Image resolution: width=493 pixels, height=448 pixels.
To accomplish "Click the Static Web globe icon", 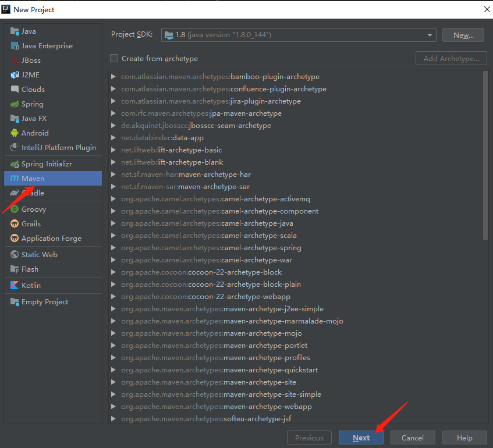I will coord(15,254).
